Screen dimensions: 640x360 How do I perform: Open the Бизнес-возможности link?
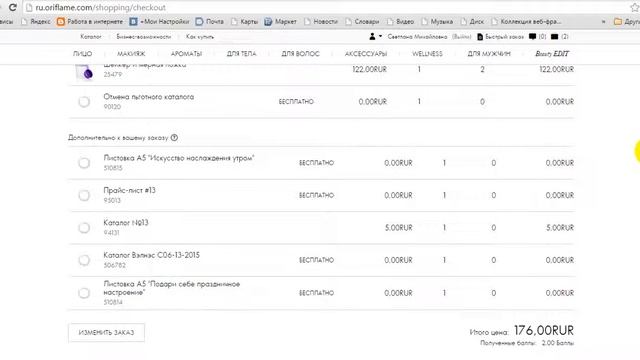coord(144,37)
